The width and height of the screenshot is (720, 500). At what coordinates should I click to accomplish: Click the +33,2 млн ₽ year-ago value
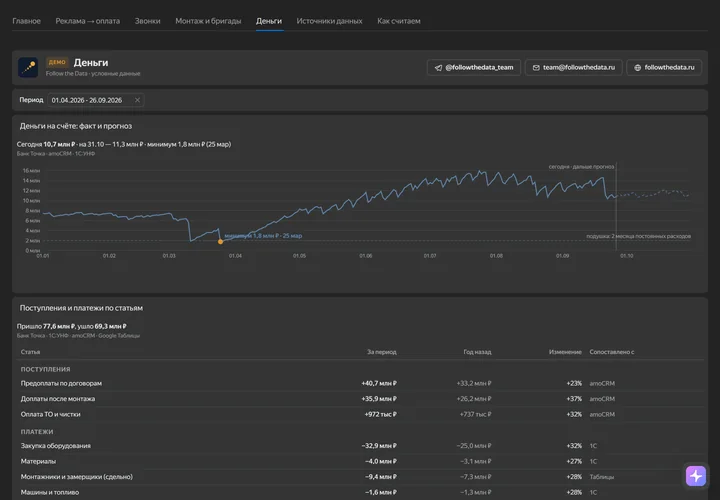474,383
